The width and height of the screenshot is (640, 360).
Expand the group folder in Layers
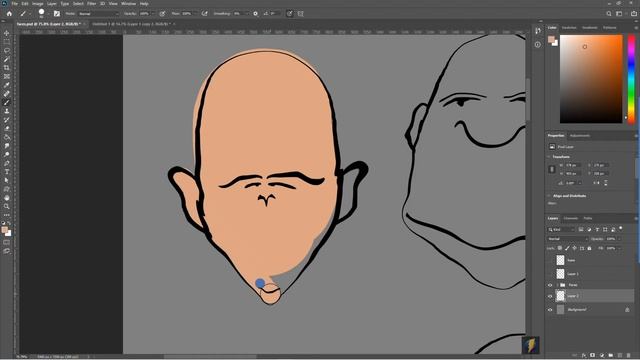coord(557,285)
